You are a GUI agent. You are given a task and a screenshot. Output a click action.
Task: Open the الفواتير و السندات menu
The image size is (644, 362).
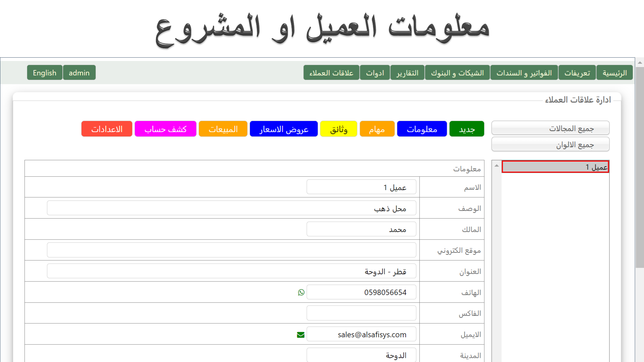[524, 73]
